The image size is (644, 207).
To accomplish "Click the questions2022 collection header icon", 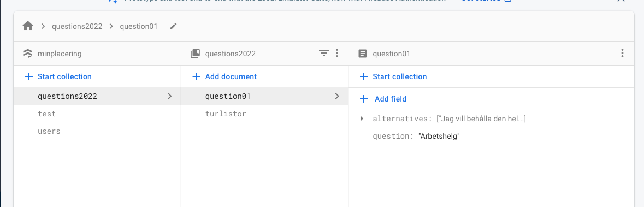I will 195,54.
